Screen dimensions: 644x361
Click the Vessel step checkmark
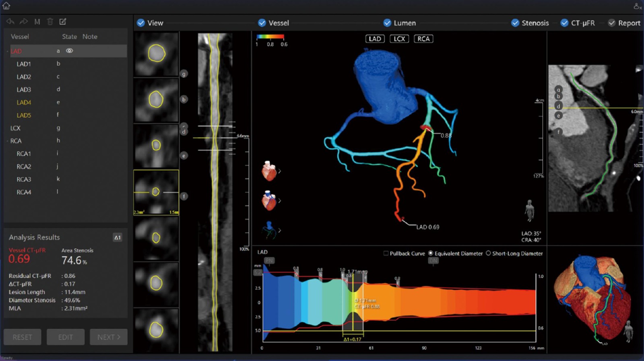(262, 23)
